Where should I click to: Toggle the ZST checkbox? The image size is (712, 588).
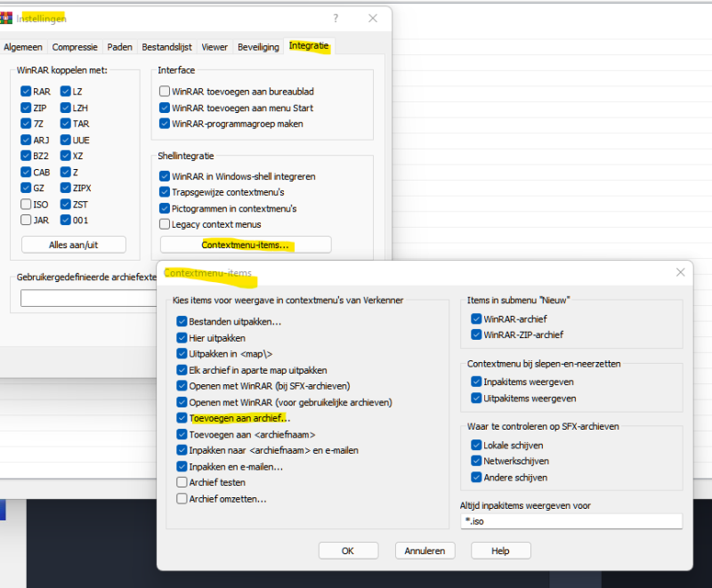65,205
